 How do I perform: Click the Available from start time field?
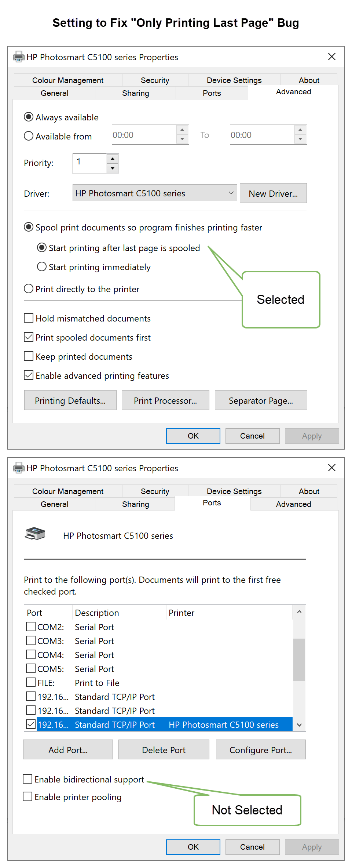144,135
